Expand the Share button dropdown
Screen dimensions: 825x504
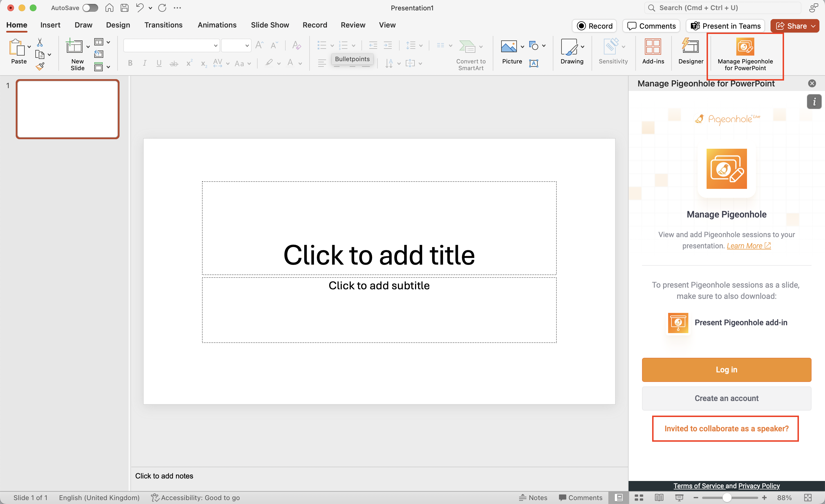pyautogui.click(x=813, y=26)
